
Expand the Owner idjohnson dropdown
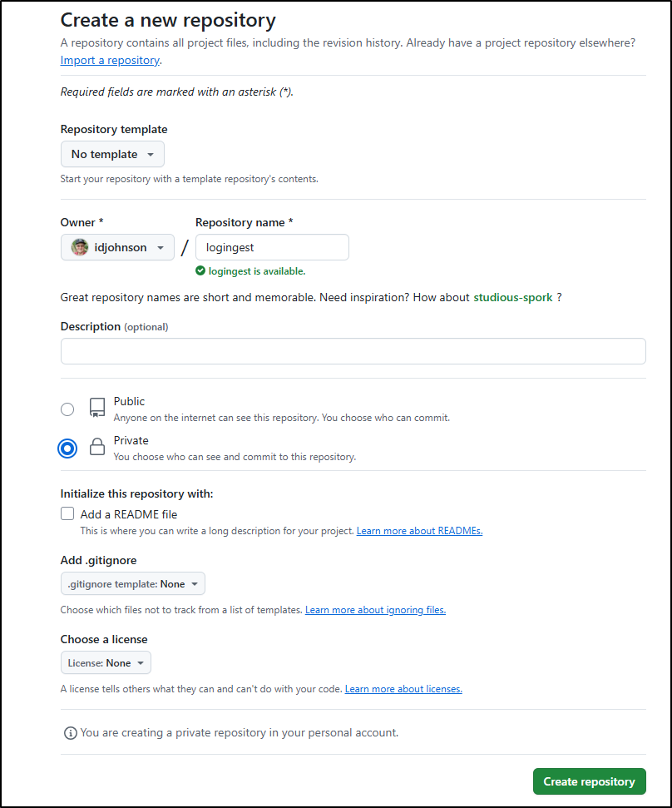[x=118, y=247]
